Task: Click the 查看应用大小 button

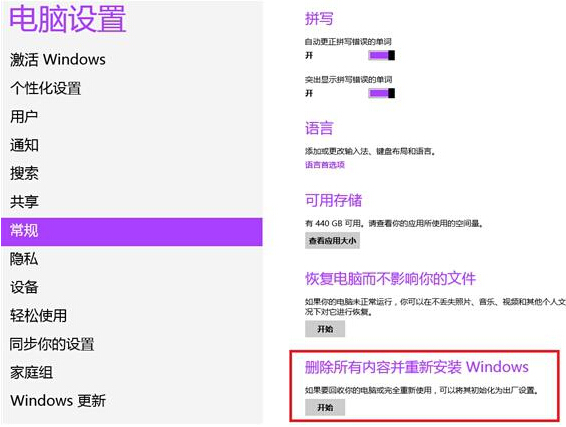Action: [x=332, y=241]
